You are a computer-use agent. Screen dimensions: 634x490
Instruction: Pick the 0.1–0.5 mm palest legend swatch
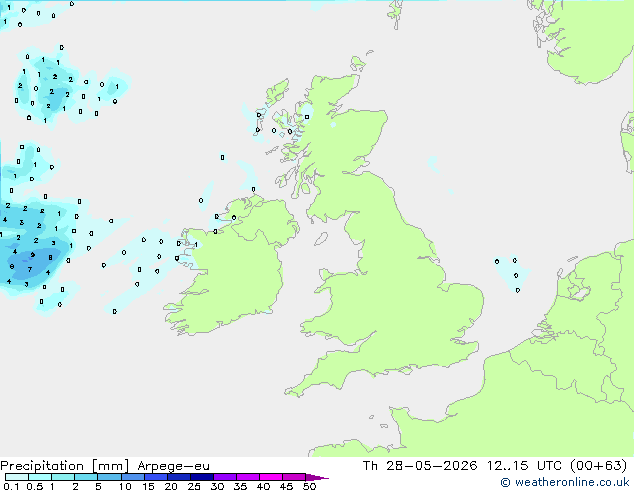pyautogui.click(x=17, y=477)
